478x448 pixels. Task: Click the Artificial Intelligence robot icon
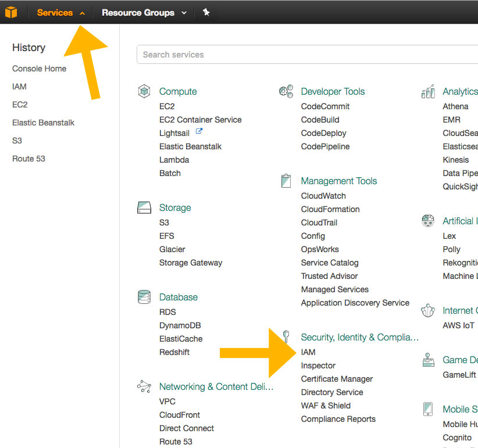tap(428, 221)
